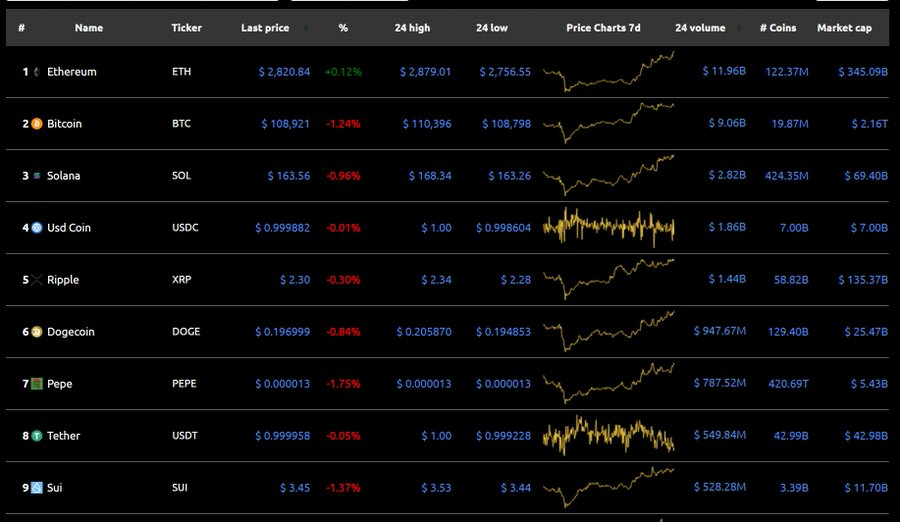Screen dimensions: 900x522
Task: Click Tether market cap $ 42.98B
Action: 866,436
